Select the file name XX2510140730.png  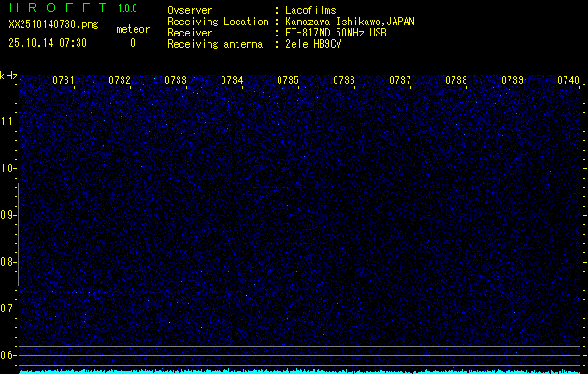coord(52,25)
